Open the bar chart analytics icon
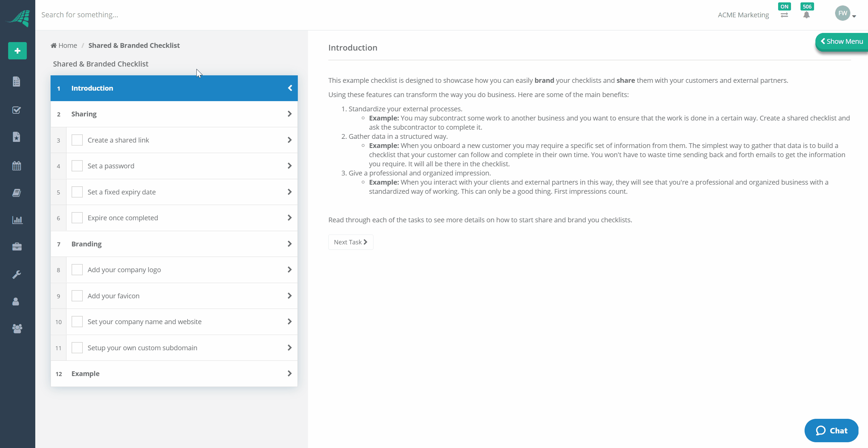 pos(17,220)
